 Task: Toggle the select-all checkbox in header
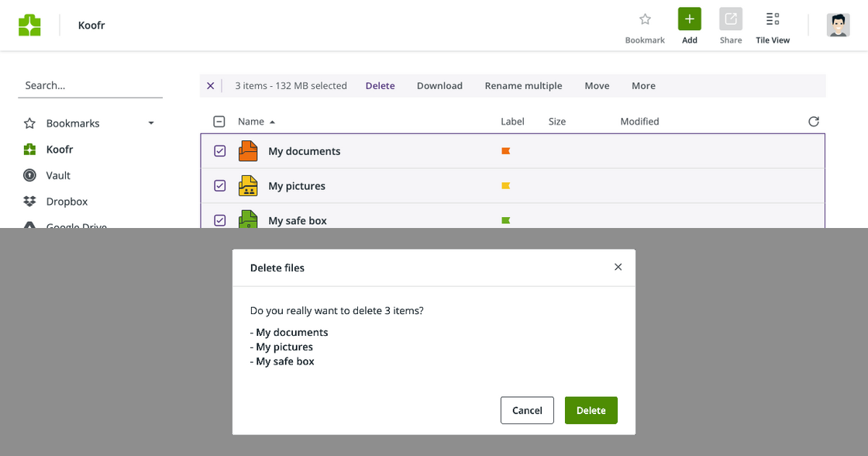pos(219,121)
